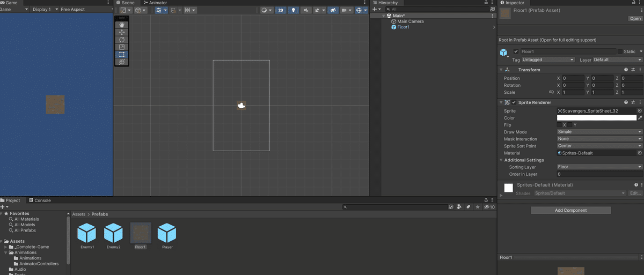Image resolution: width=644 pixels, height=275 pixels.
Task: Switch to the Animator tab
Action: tap(155, 3)
